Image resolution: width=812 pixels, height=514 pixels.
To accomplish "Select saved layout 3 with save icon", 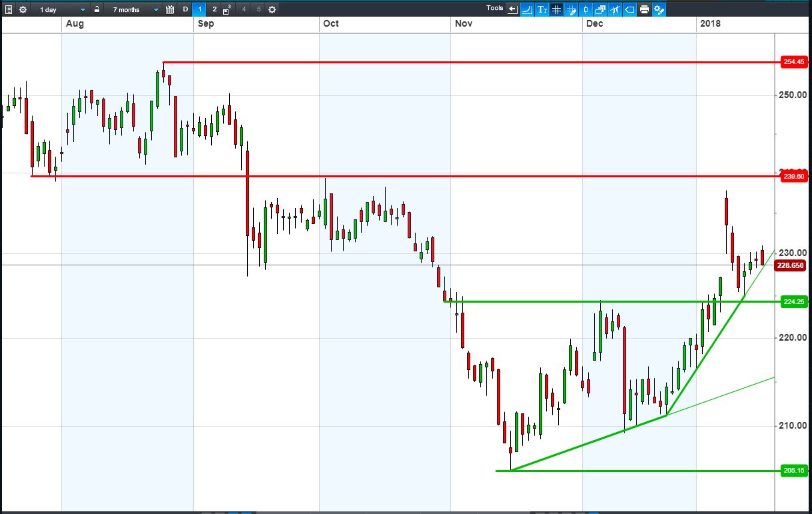I will click(228, 9).
